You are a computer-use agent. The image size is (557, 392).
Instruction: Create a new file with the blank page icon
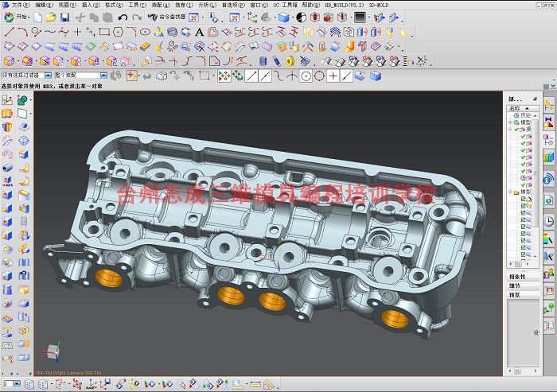click(37, 17)
